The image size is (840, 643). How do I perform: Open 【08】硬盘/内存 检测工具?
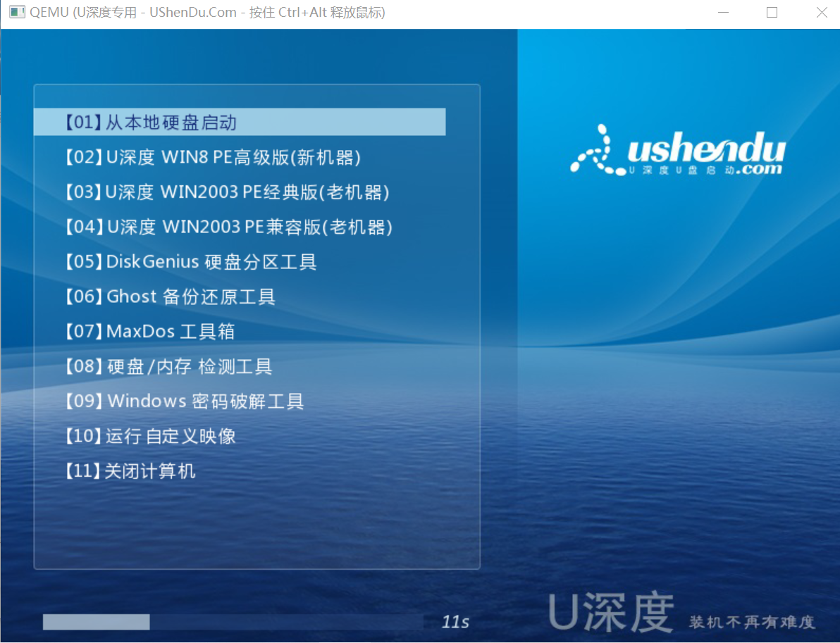[x=168, y=367]
